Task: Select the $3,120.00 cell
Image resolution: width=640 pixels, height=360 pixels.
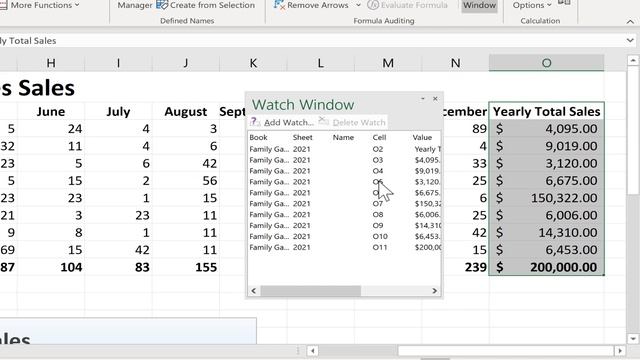Action: [x=546, y=163]
